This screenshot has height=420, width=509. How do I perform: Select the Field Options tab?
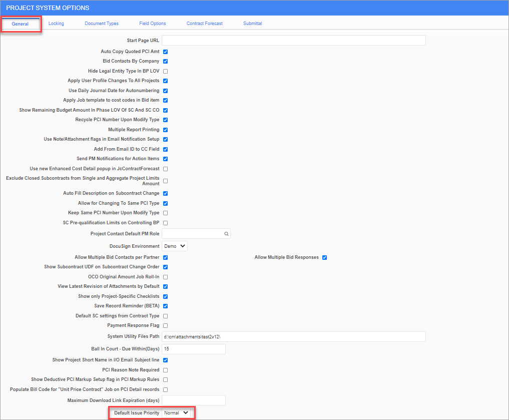(153, 24)
